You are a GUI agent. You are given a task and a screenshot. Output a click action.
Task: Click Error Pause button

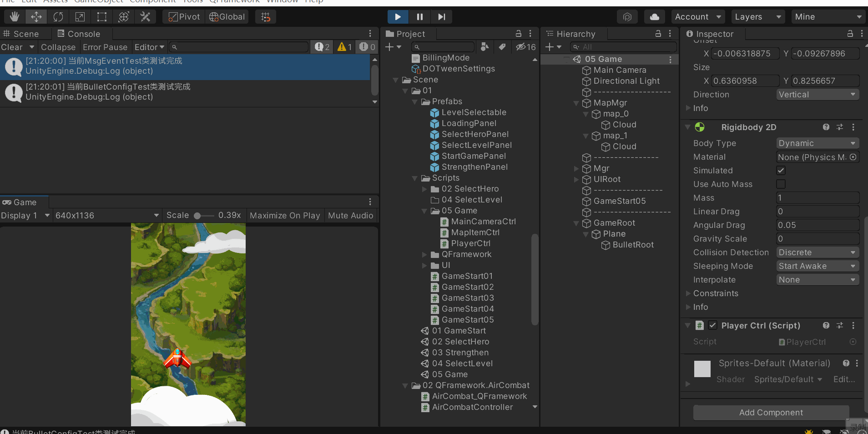coord(105,47)
